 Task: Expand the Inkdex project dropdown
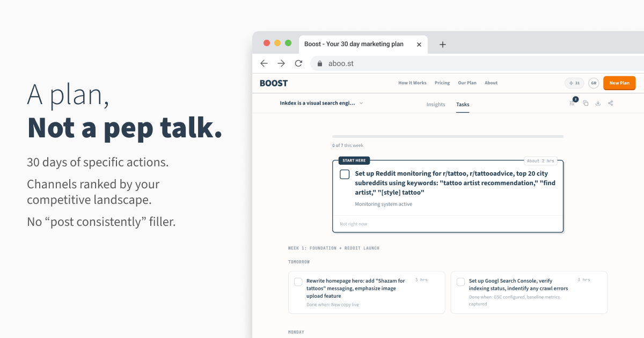tap(362, 102)
